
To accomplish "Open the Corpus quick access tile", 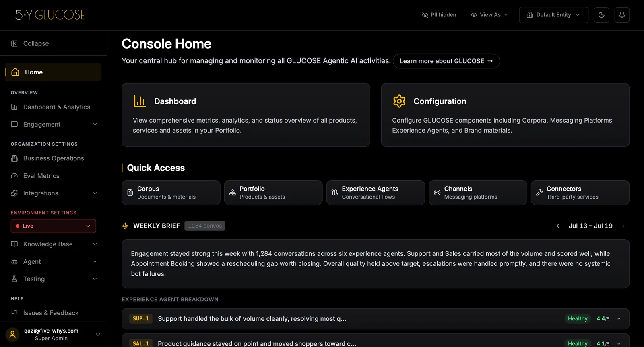I will tap(171, 193).
